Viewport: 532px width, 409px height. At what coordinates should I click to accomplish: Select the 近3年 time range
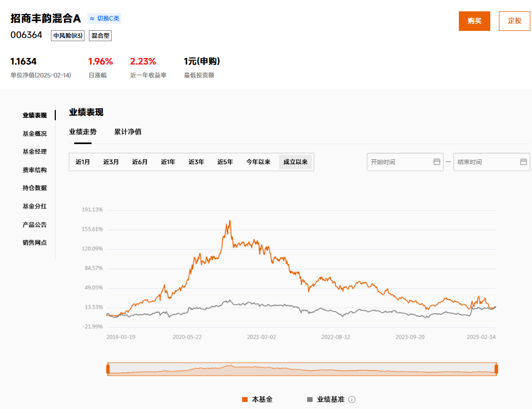click(196, 162)
